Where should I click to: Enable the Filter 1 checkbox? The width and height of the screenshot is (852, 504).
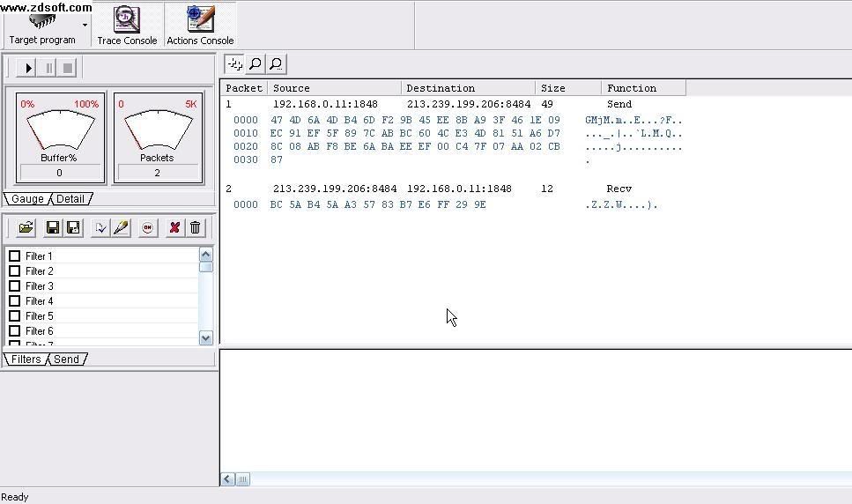pyautogui.click(x=14, y=256)
